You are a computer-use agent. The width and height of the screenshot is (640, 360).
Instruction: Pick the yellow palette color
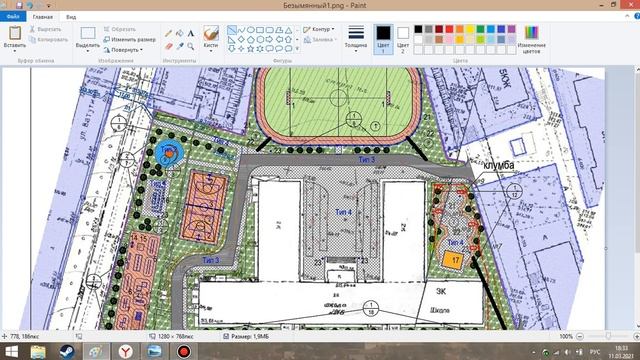click(470, 29)
